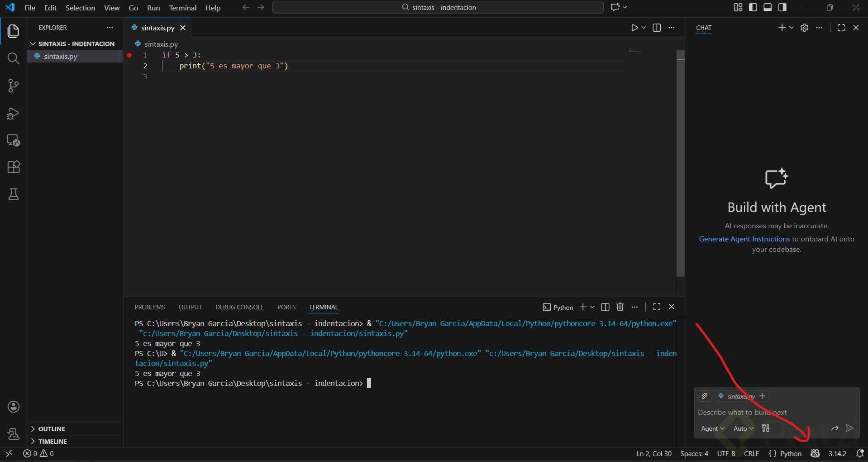Click the attach context paperclip in chat

point(704,396)
